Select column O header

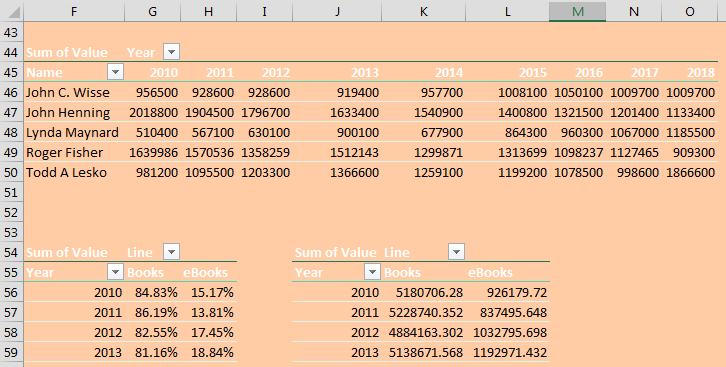(689, 11)
